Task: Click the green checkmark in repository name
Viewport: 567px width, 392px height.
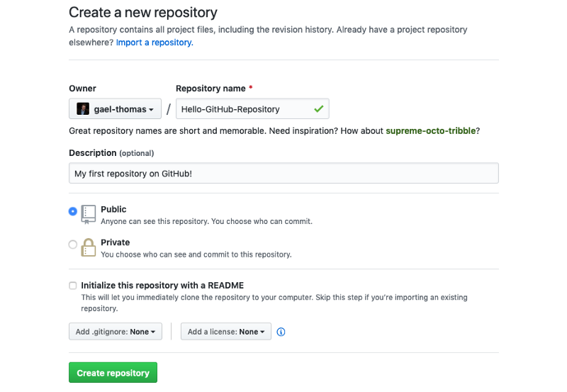Action: 319,109
